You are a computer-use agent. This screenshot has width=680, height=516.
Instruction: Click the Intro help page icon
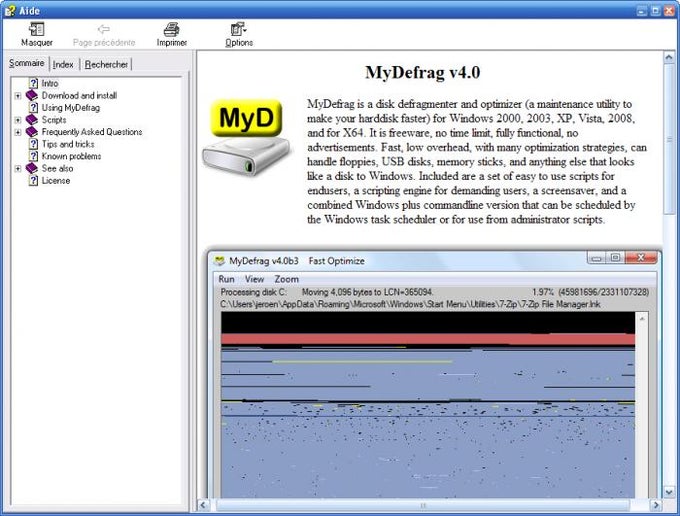[x=33, y=83]
